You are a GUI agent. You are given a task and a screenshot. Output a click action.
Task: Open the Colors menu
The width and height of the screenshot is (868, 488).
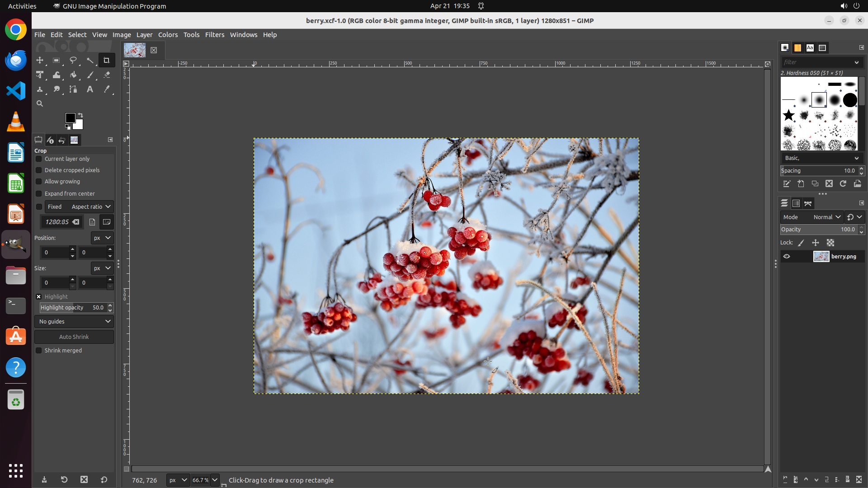click(x=168, y=35)
